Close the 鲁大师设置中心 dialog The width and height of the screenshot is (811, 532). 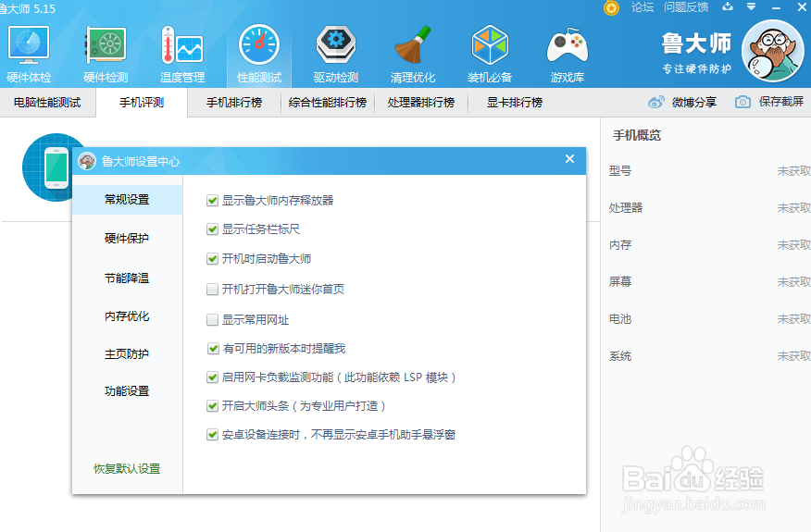569,159
